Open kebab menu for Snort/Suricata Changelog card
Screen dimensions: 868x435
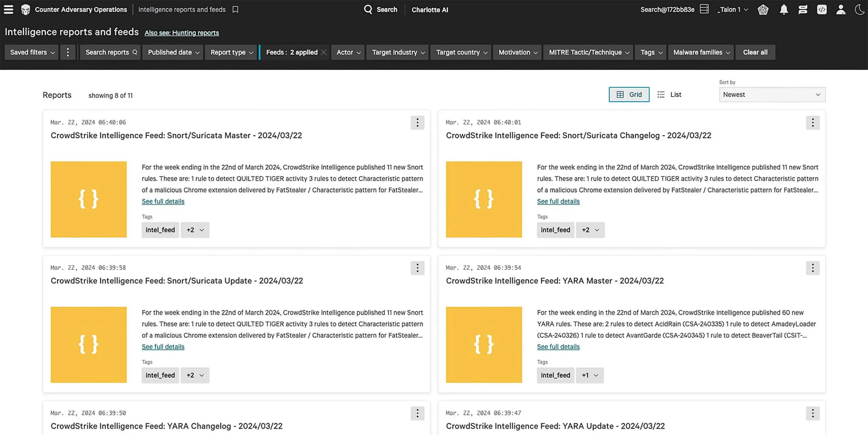coord(813,122)
